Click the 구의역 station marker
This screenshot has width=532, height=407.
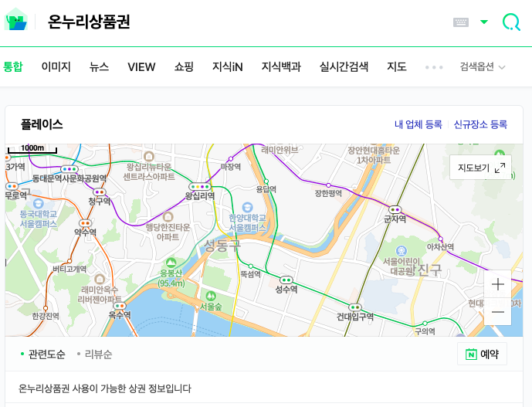pos(425,323)
